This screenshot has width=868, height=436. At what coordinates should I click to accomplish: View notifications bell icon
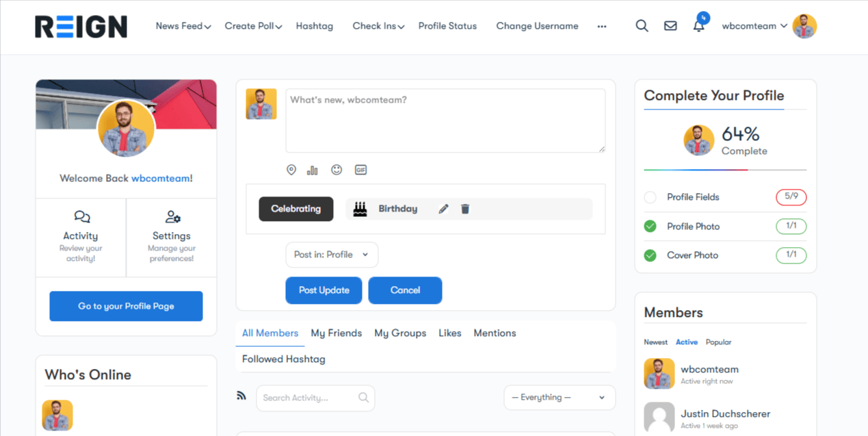(698, 27)
